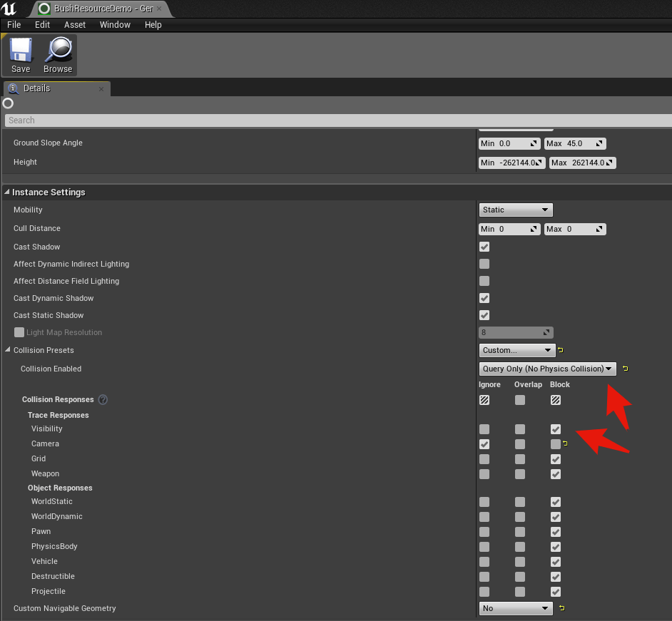Open the Asset menu
The width and height of the screenshot is (672, 621).
pos(75,24)
